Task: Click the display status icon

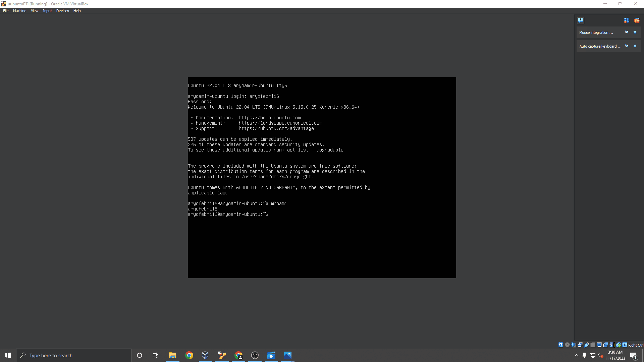Action: pyautogui.click(x=599, y=345)
